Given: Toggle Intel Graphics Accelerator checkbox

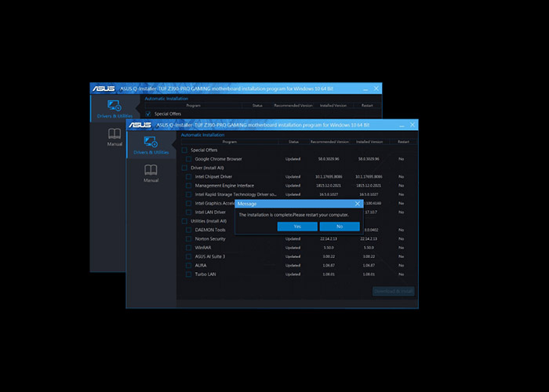Looking at the screenshot, I should coord(189,203).
